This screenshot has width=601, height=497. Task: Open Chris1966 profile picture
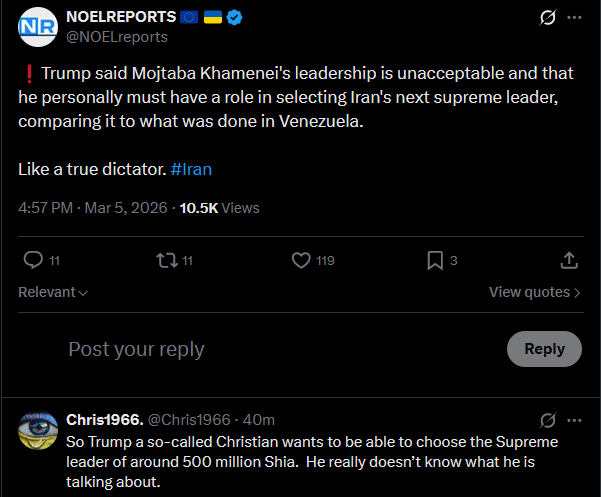click(38, 429)
